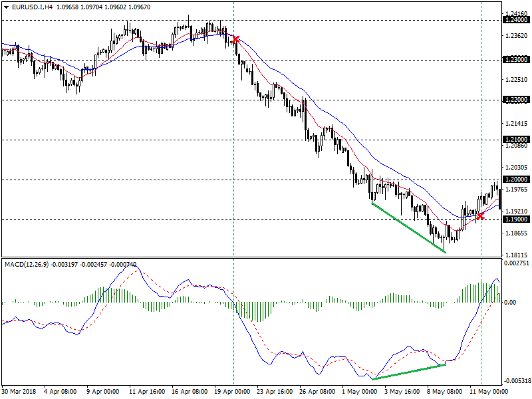The height and width of the screenshot is (399, 532).
Task: Click the 3 May 16:00 time label
Action: point(402,392)
